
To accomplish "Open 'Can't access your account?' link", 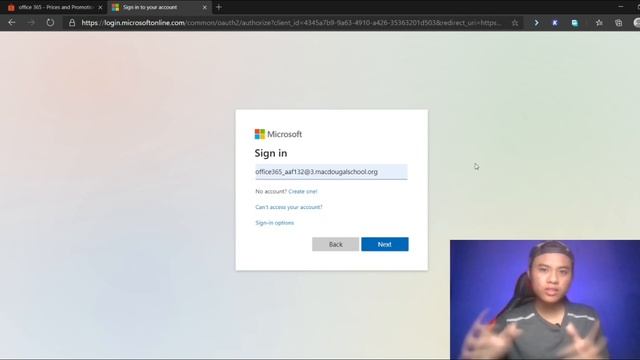I will click(289, 207).
